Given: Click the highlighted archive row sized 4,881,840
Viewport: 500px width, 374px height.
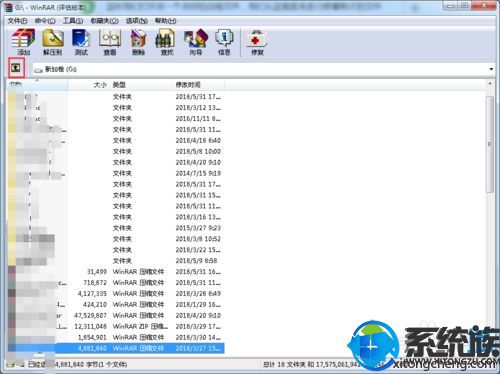Looking at the screenshot, I should coord(116,348).
